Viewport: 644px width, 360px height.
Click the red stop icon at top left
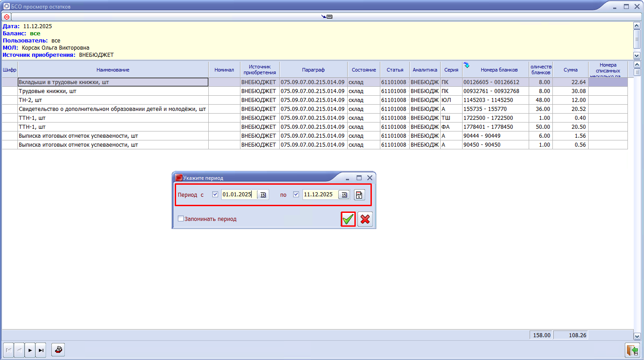tap(6, 17)
